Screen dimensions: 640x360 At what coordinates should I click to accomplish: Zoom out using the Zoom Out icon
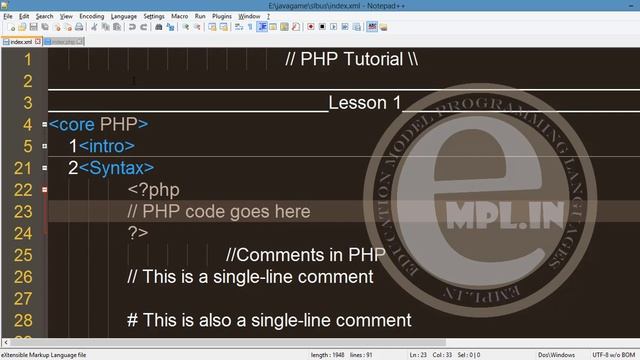(x=197, y=27)
